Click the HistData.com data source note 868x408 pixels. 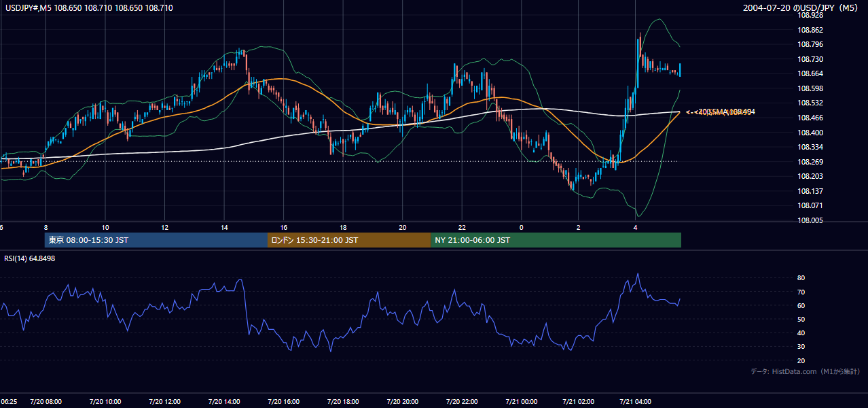click(x=806, y=371)
